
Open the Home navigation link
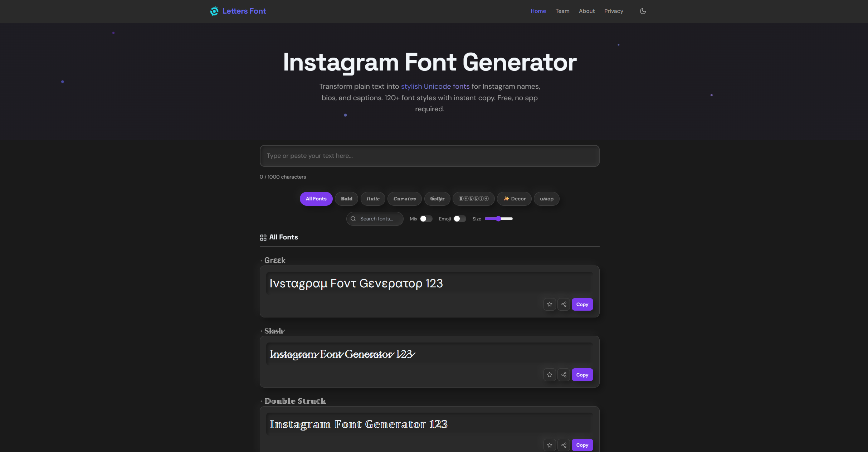[x=538, y=11]
